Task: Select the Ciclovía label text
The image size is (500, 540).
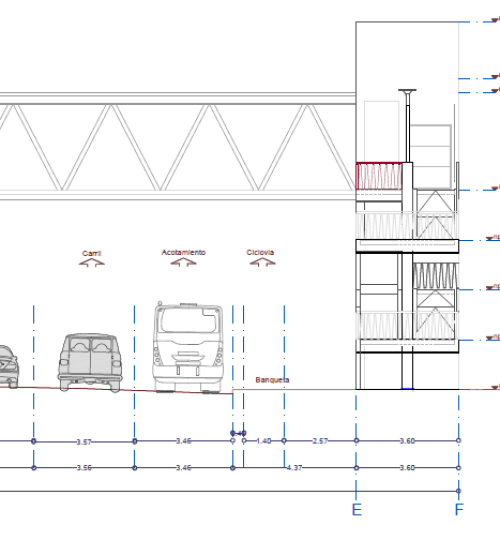Action: click(x=260, y=252)
